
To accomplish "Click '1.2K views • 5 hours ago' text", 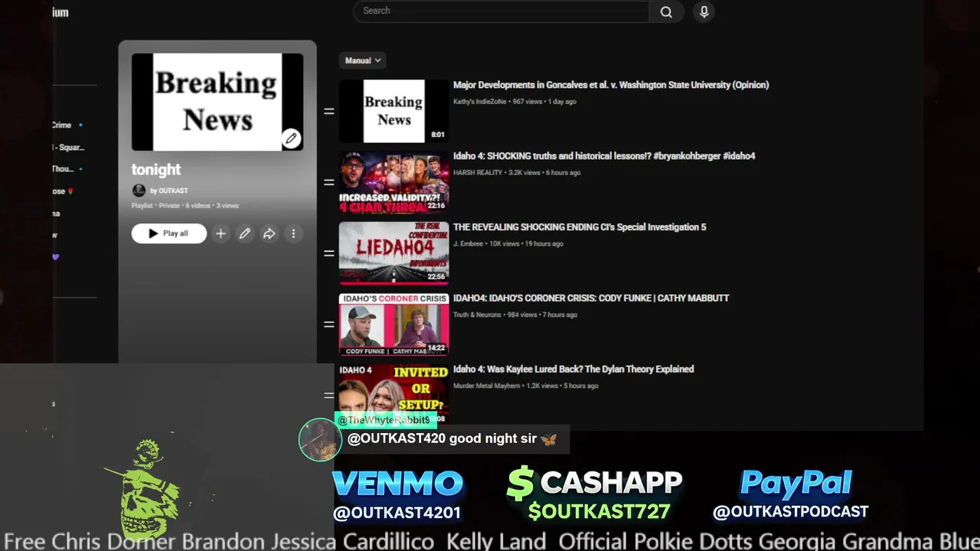I will pos(563,386).
